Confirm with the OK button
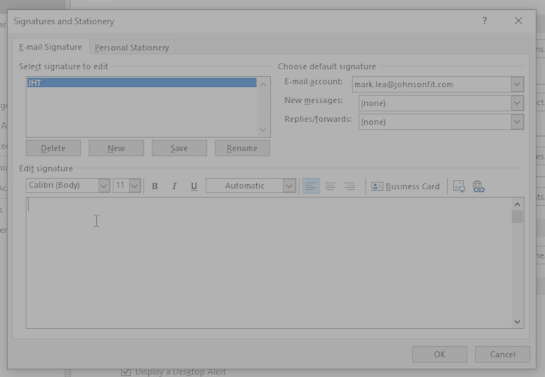Image resolution: width=545 pixels, height=377 pixels. (440, 354)
